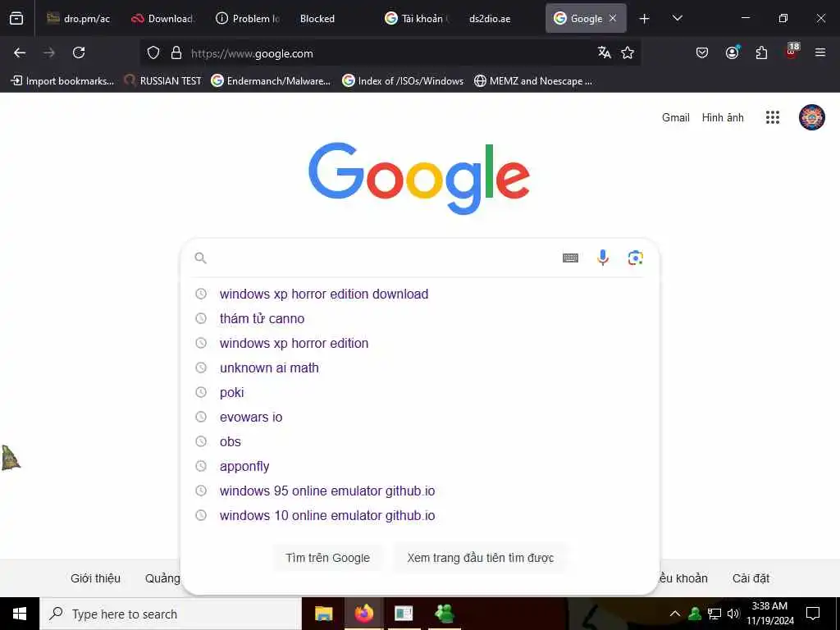840x630 pixels.
Task: Translate this page icon in address bar
Action: 605,52
